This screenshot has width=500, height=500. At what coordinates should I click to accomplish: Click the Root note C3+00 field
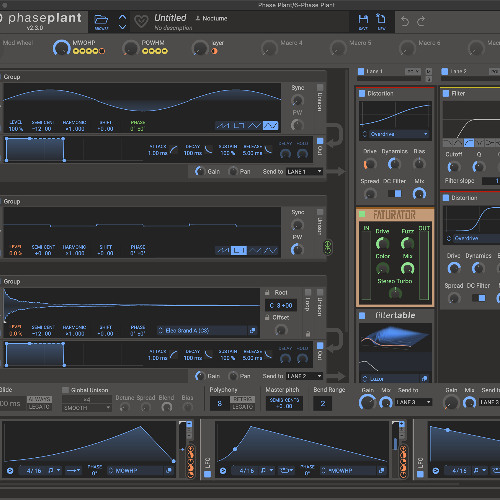281,305
